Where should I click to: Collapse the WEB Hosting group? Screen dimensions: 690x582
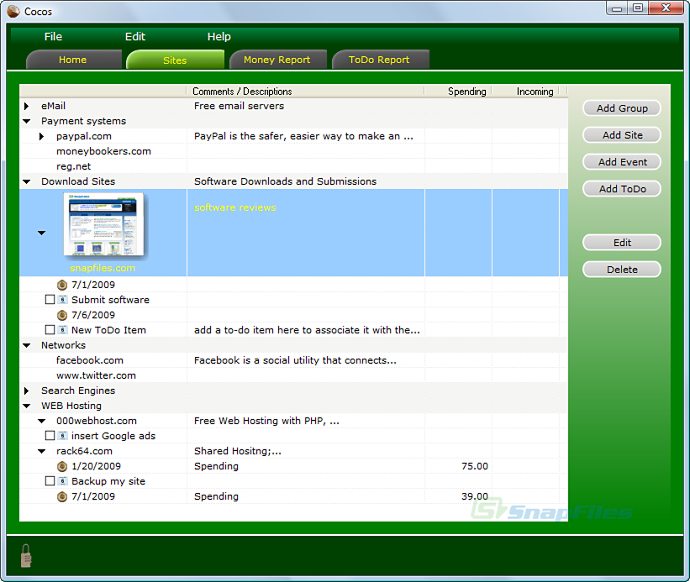[x=26, y=406]
